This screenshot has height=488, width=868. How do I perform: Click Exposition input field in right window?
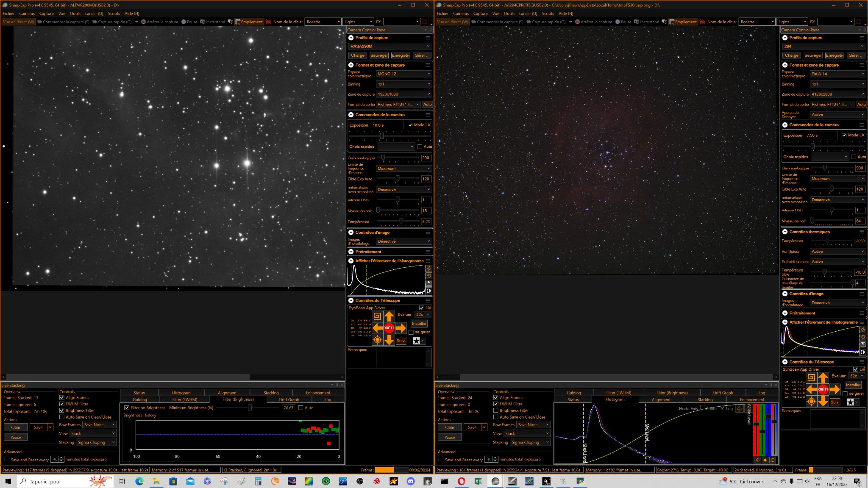pyautogui.click(x=822, y=136)
